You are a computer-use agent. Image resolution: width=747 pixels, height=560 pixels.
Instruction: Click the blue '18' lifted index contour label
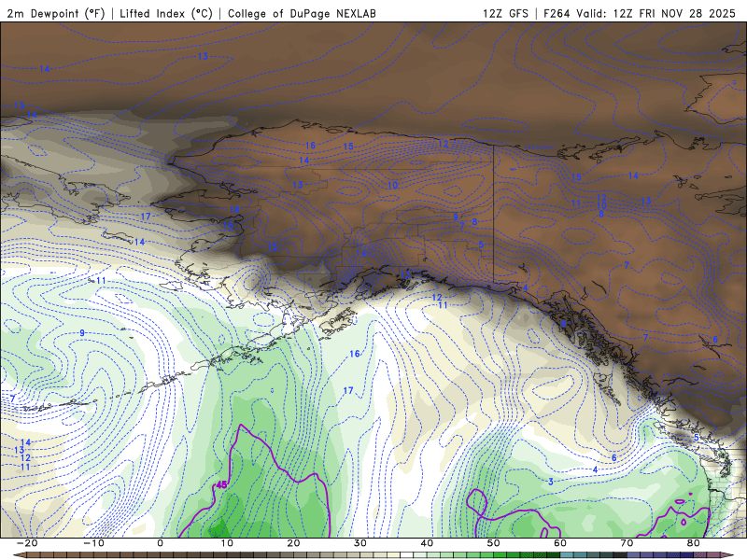[234, 209]
